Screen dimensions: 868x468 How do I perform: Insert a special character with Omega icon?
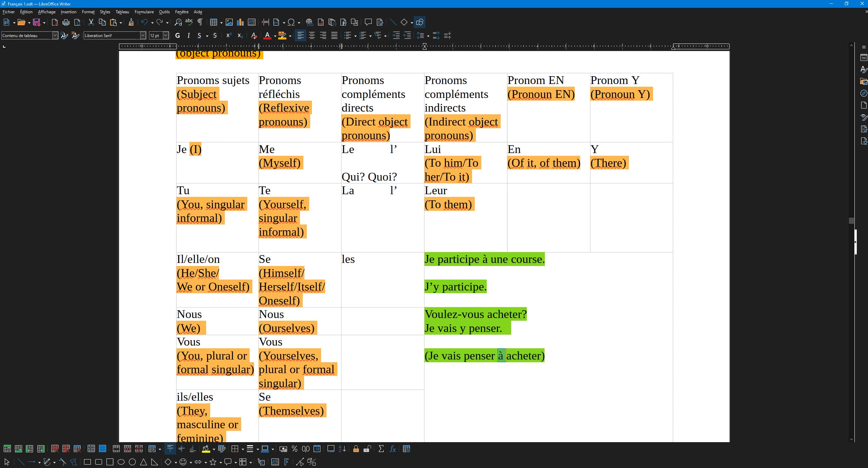pyautogui.click(x=291, y=22)
